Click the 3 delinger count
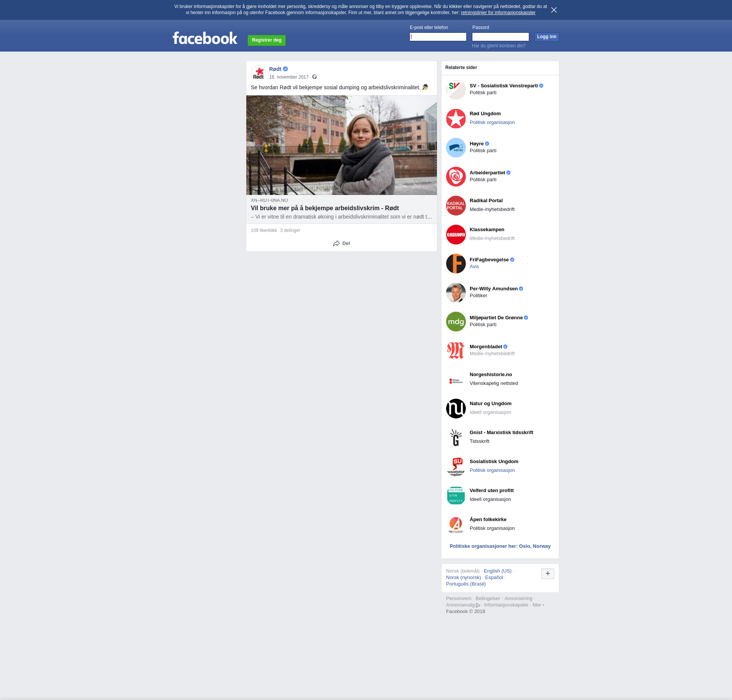 tap(290, 230)
